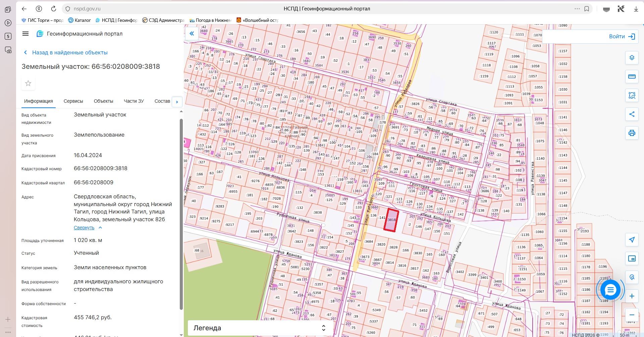Screen dimensions: 644x337
Task: Toggle browser bookmark for this page
Action: [x=587, y=9]
